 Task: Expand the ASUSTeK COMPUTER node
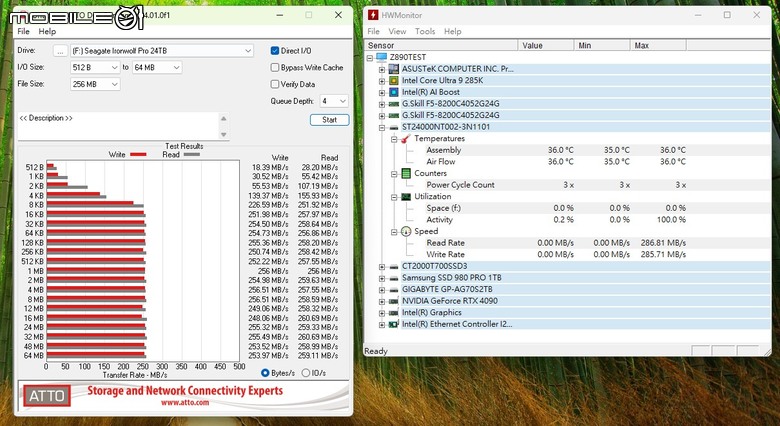click(x=382, y=69)
